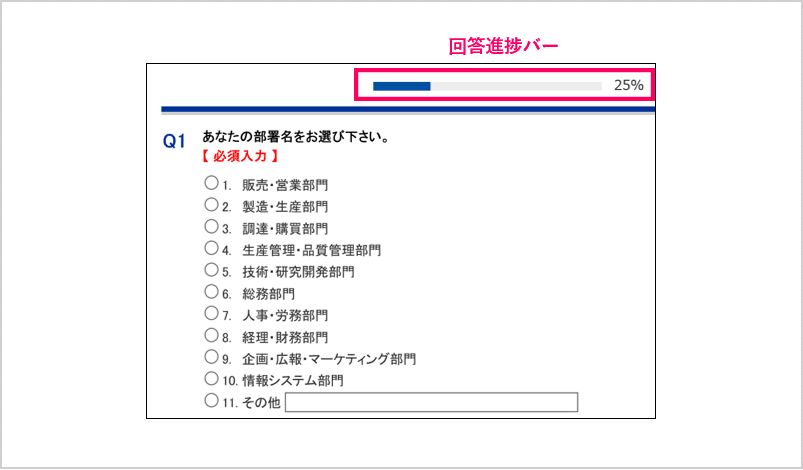This screenshot has height=470, width=803.
Task: Click the question text あなたの部署名をお選び下さい
Action: (295, 137)
